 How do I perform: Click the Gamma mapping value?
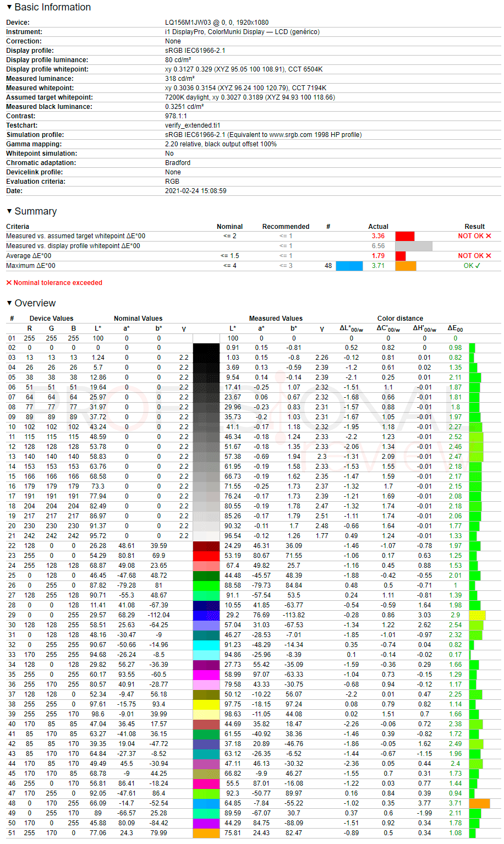pyautogui.click(x=221, y=144)
